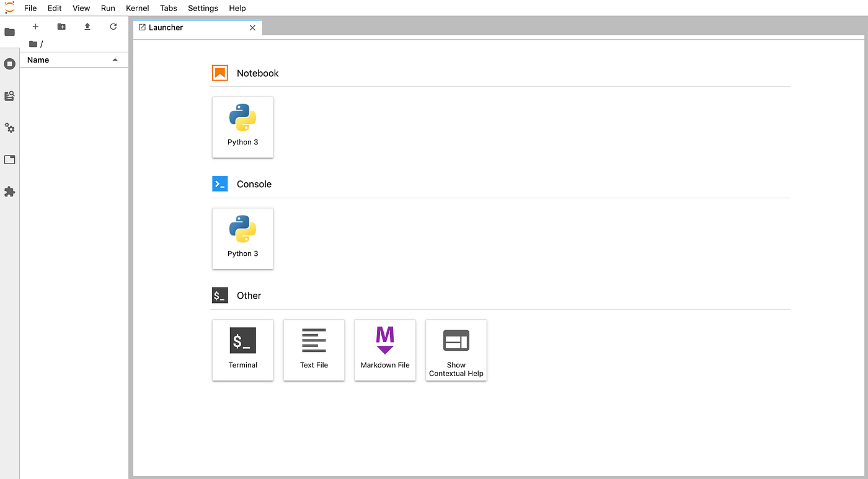Open the Extension Manager puzzle icon
This screenshot has width=868, height=479.
point(9,191)
